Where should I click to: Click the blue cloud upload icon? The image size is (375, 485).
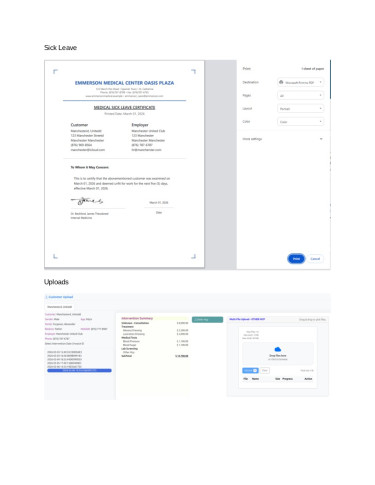(277, 349)
